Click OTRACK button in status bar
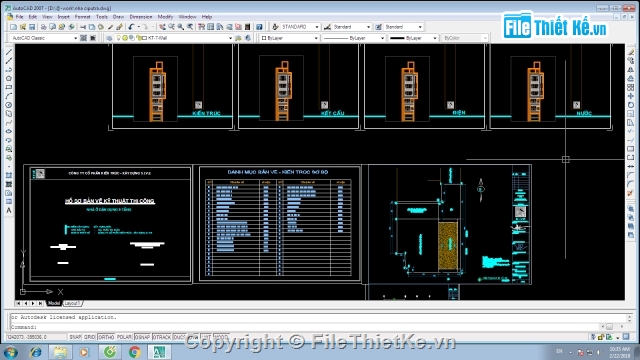This screenshot has height=360, width=640. tap(162, 337)
